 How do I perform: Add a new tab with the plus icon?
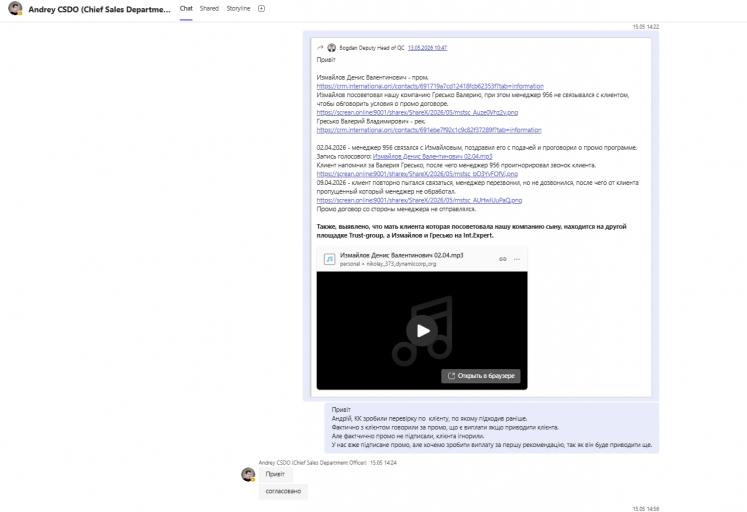pos(261,9)
